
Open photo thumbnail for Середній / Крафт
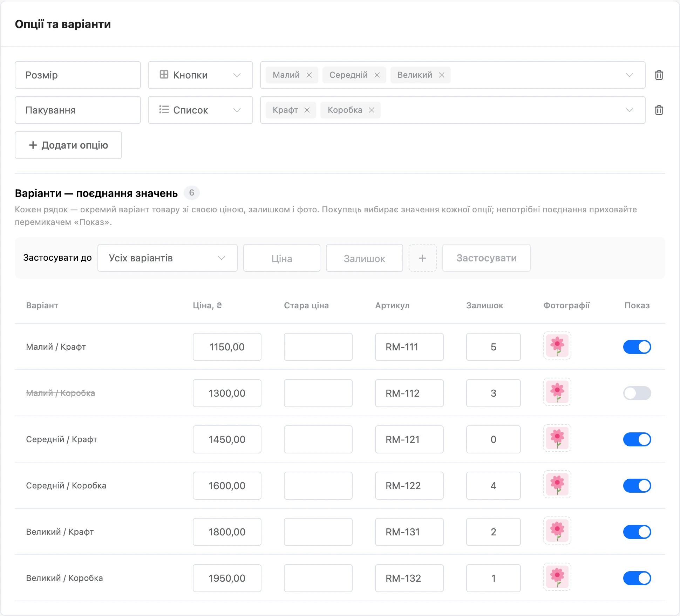[557, 438]
